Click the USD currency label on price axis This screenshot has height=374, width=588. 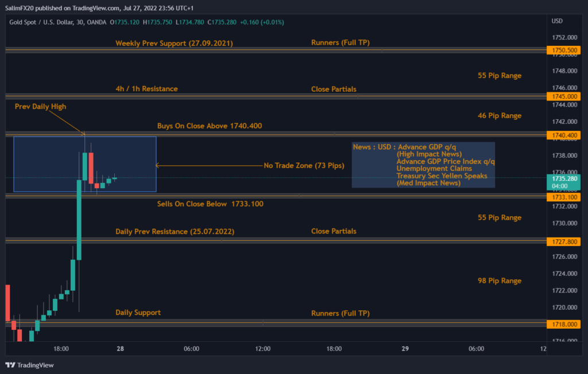click(557, 21)
